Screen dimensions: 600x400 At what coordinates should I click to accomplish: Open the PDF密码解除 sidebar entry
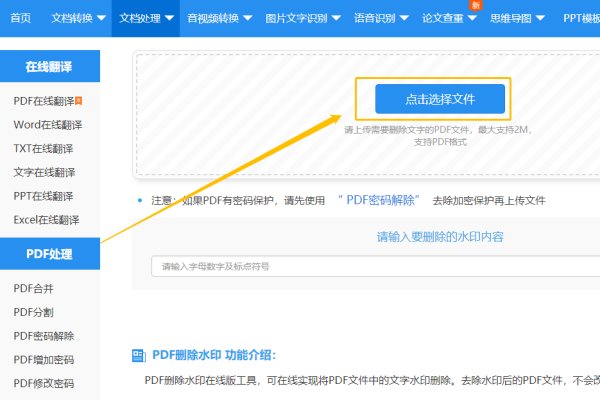click(44, 336)
